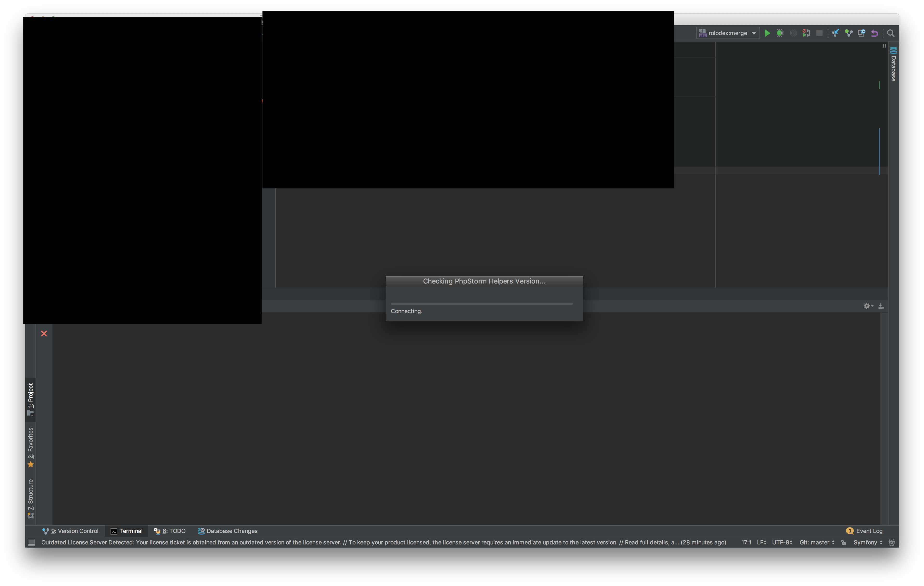924x586 pixels.
Task: Click the Checking PhpStorm Helpers Version title
Action: [x=484, y=281]
